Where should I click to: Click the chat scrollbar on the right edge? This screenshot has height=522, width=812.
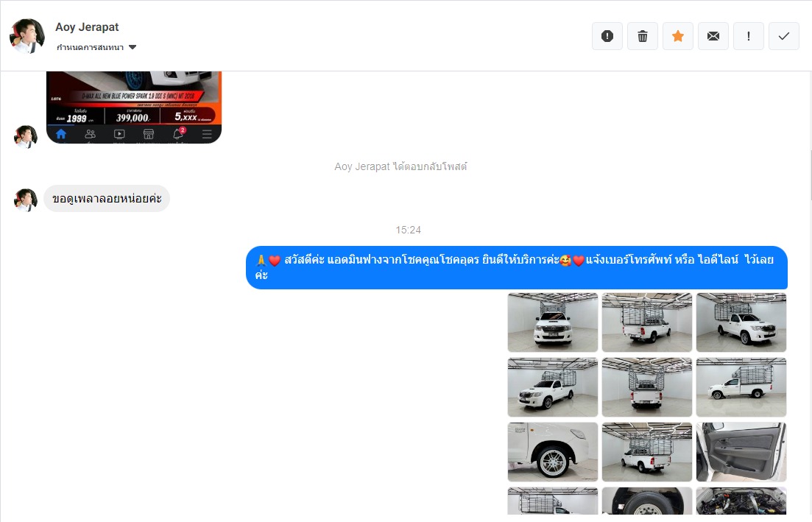click(x=810, y=176)
